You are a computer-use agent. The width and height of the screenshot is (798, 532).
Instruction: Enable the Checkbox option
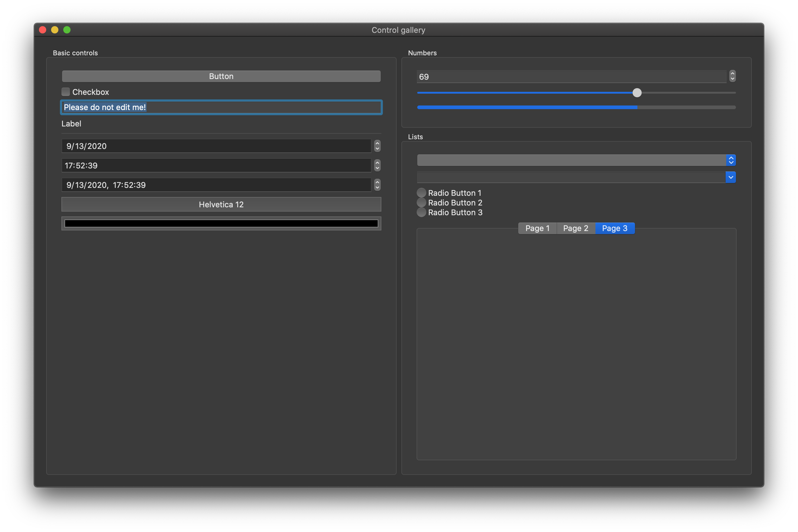click(x=65, y=92)
